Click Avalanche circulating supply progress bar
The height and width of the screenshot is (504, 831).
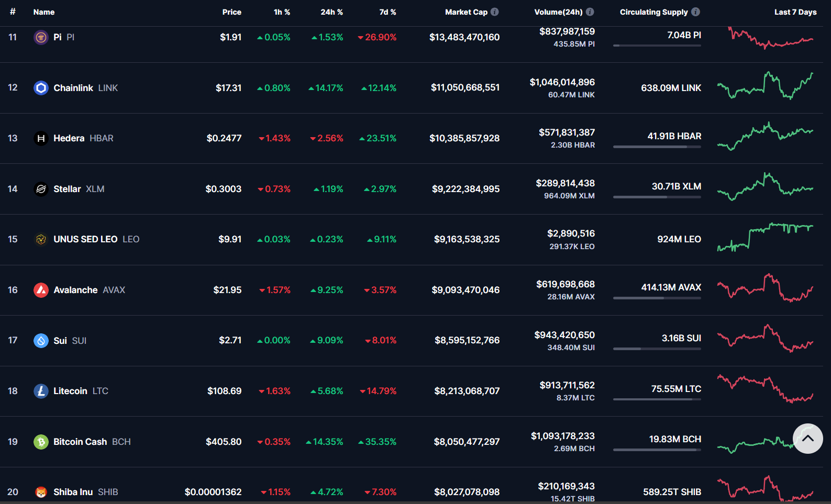657,298
